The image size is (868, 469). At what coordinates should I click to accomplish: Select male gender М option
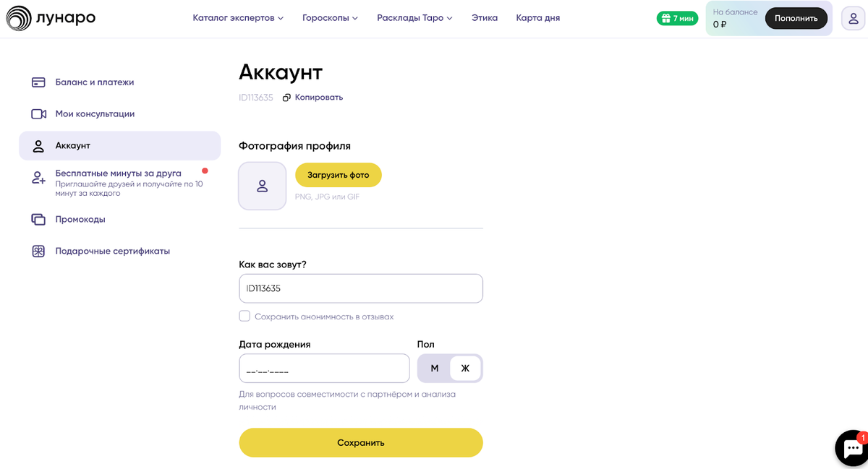435,369
